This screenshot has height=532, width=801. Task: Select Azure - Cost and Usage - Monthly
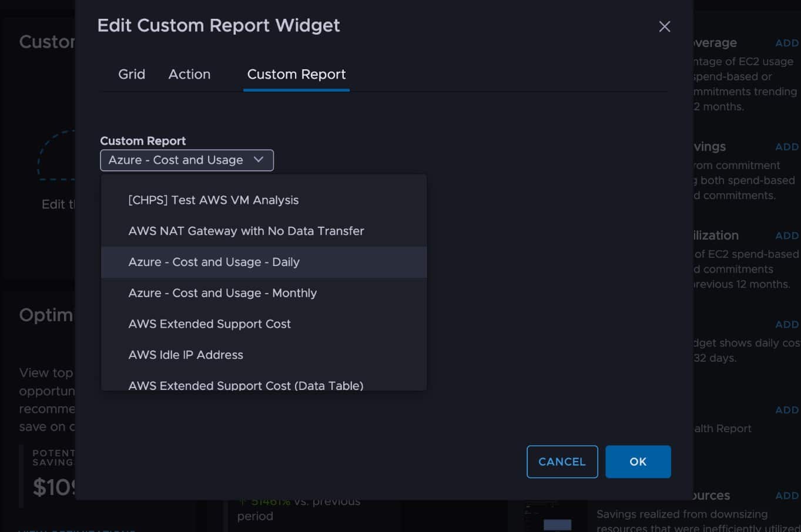pyautogui.click(x=264, y=293)
